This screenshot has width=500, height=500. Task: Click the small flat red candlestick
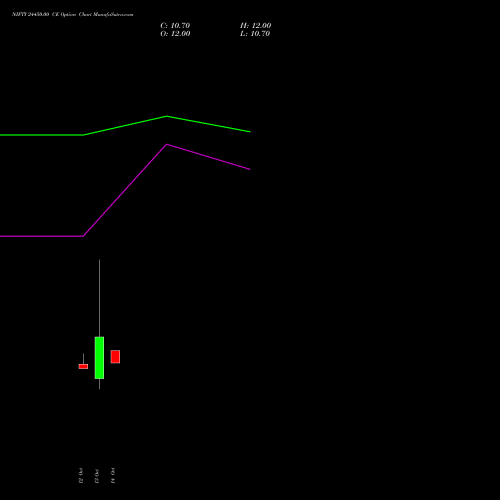coord(83,366)
